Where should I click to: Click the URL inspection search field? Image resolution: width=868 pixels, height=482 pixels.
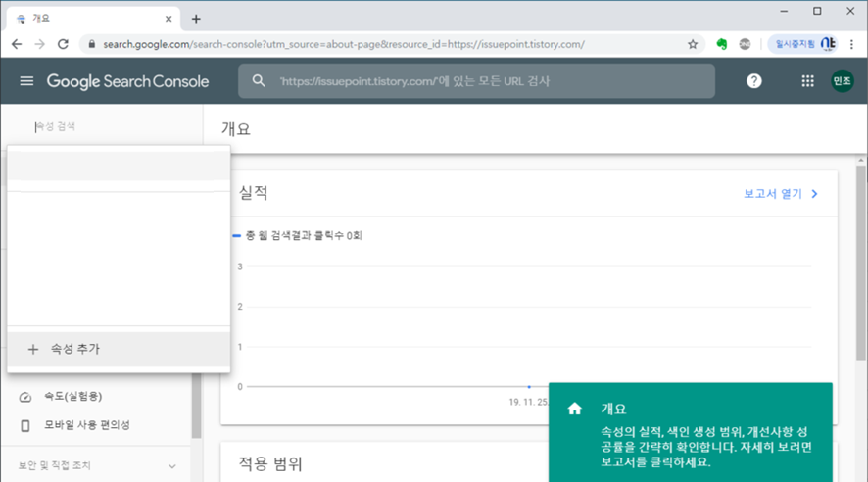pos(477,81)
